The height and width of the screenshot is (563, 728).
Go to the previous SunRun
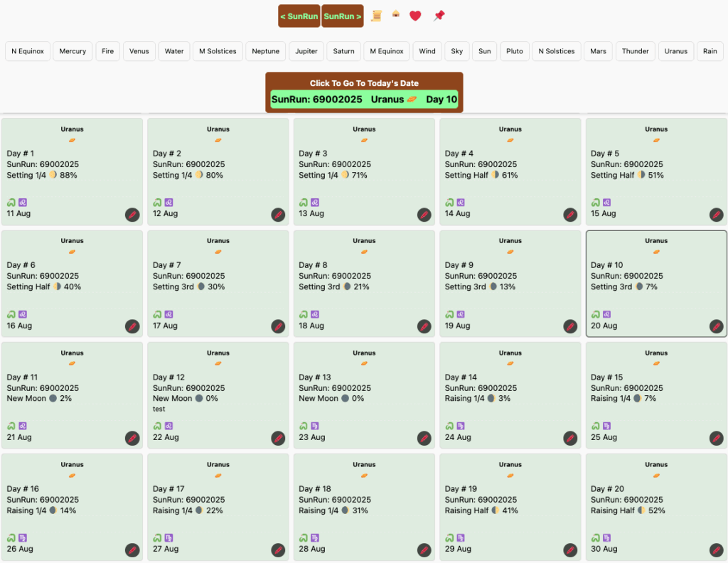click(x=299, y=16)
